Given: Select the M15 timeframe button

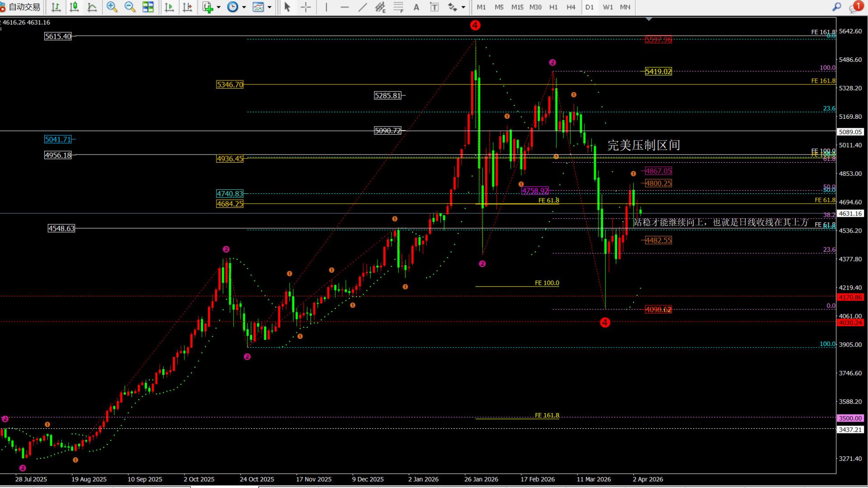Looking at the screenshot, I should 517,7.
